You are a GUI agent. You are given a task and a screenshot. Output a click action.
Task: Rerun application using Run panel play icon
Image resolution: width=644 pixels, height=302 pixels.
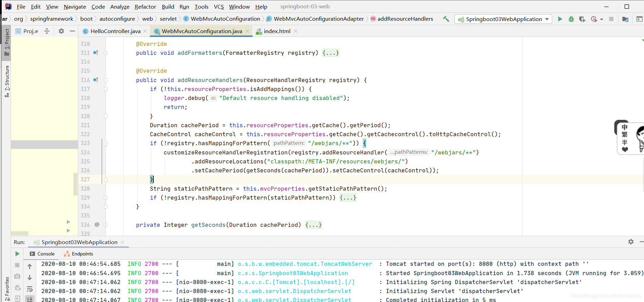[17, 254]
